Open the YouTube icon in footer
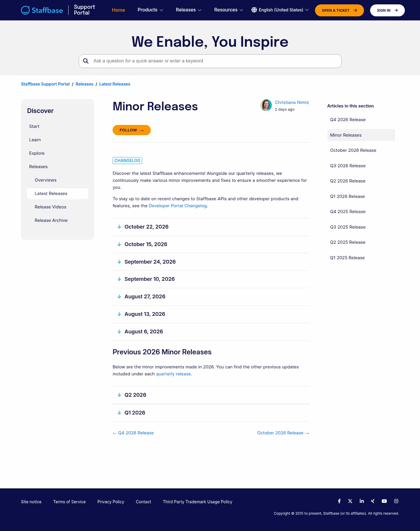Screen dimensions: 420x531 (384, 501)
